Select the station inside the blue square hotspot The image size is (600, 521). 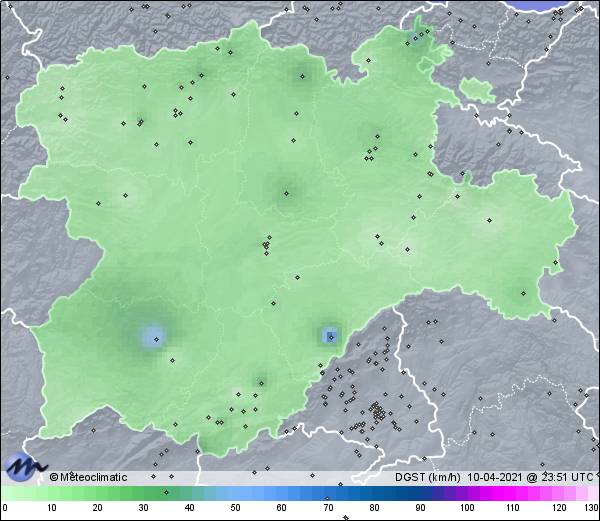pos(331,337)
